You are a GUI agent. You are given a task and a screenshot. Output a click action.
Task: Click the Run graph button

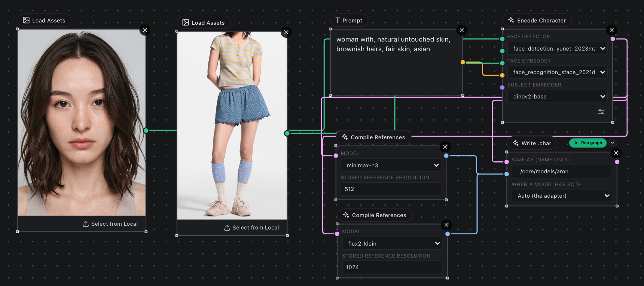[588, 143]
